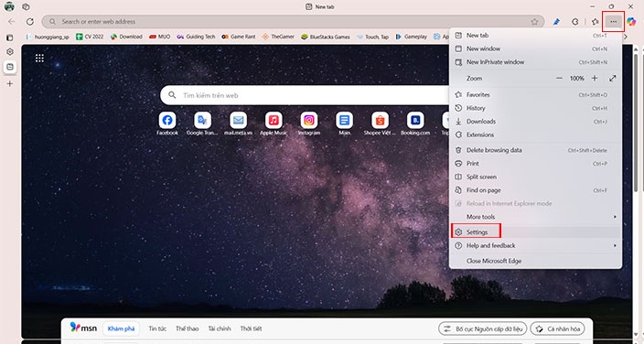The height and width of the screenshot is (344, 644).
Task: Open History from the menu
Action: coord(535,108)
